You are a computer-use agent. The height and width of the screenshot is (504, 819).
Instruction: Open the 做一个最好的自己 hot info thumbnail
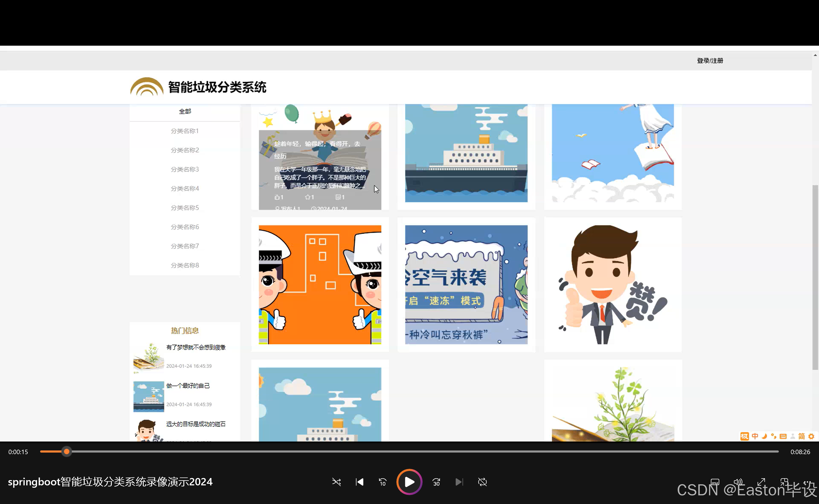(148, 397)
